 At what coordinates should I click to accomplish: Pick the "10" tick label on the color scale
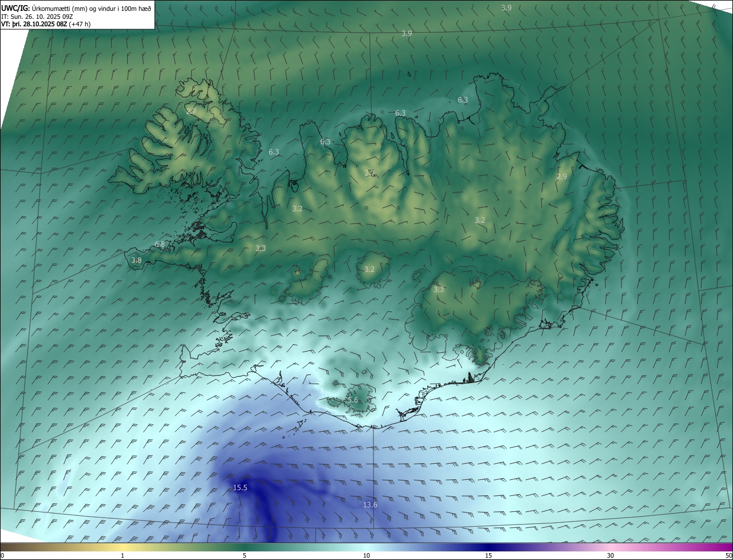[x=366, y=555]
